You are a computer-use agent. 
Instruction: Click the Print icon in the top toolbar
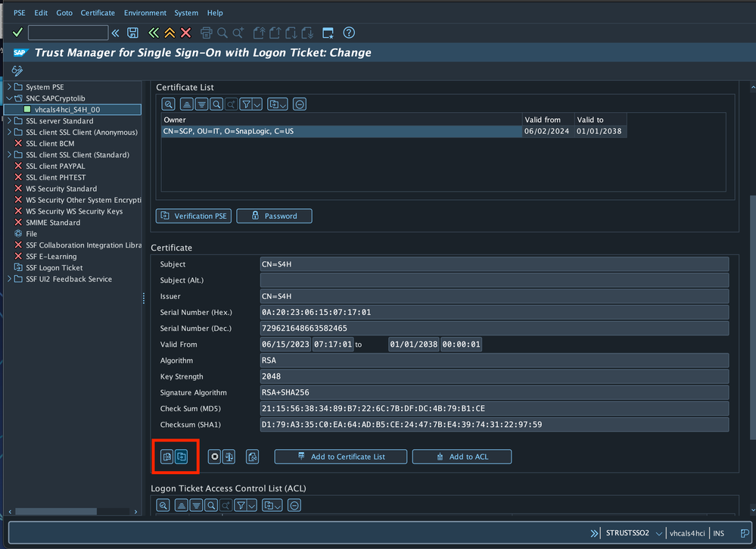click(207, 33)
